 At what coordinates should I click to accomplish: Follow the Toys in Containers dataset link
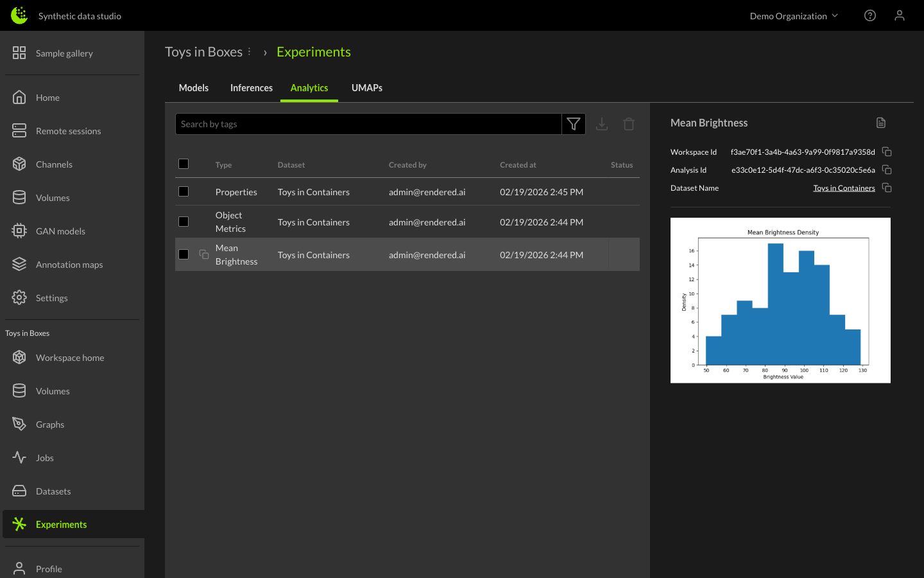(844, 188)
